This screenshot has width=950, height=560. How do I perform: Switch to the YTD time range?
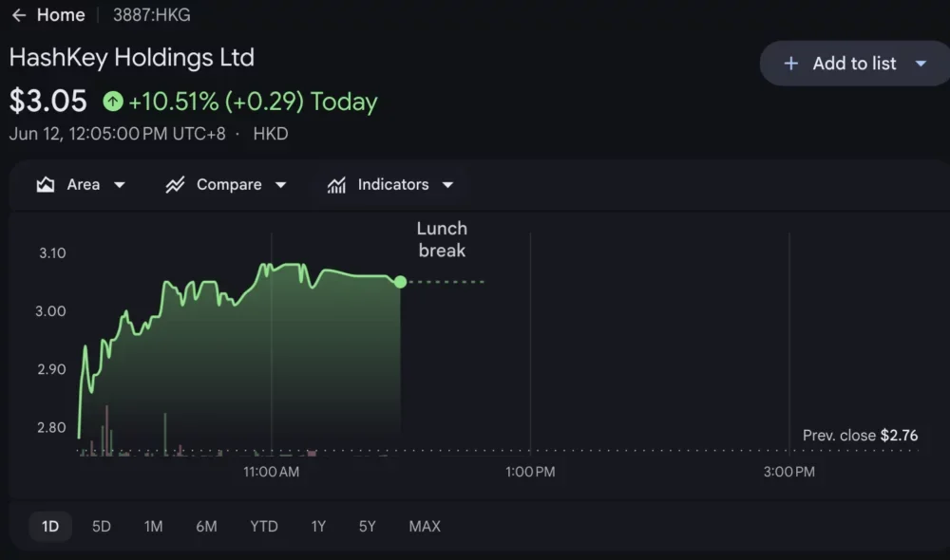264,526
